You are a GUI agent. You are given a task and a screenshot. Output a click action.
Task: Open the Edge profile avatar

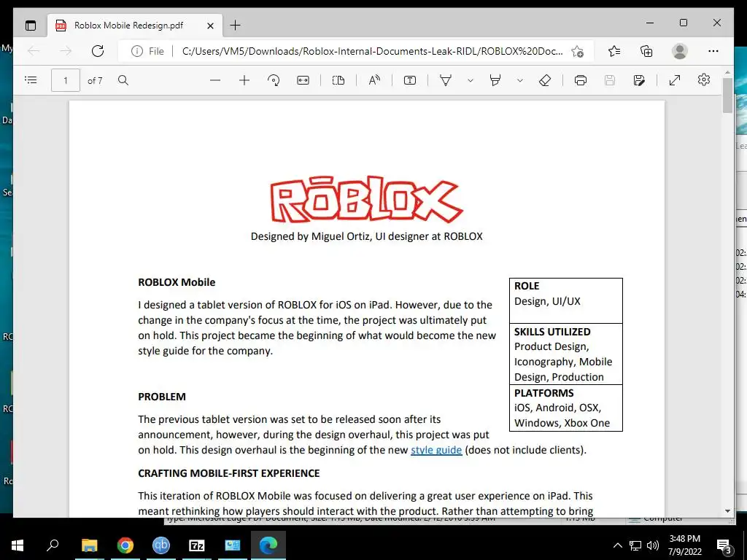pos(680,51)
